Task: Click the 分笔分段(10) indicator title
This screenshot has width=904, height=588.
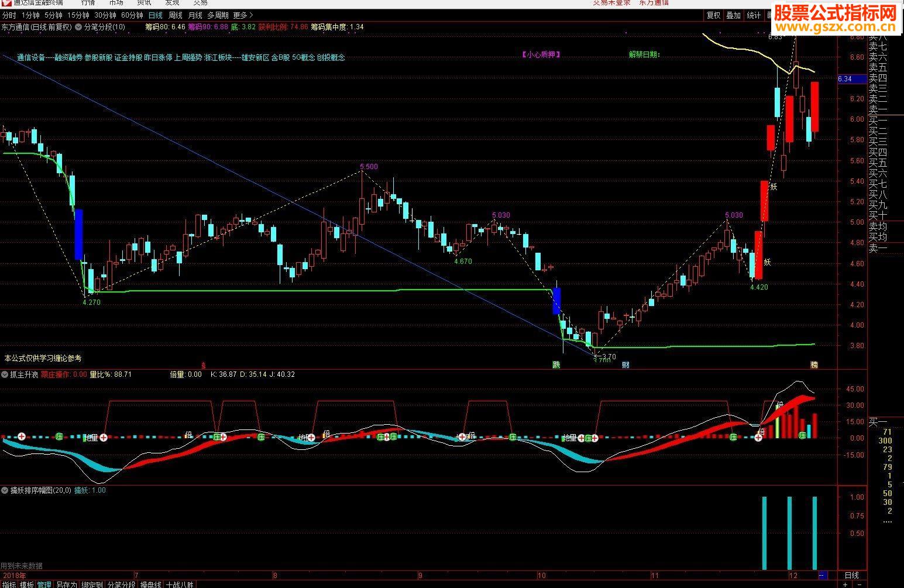Action: (105, 27)
